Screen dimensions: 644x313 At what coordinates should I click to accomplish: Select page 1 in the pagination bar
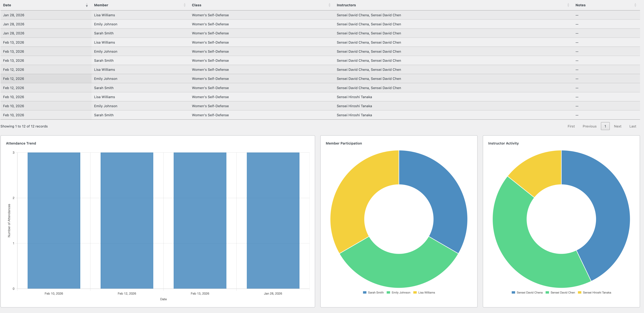pos(605,126)
